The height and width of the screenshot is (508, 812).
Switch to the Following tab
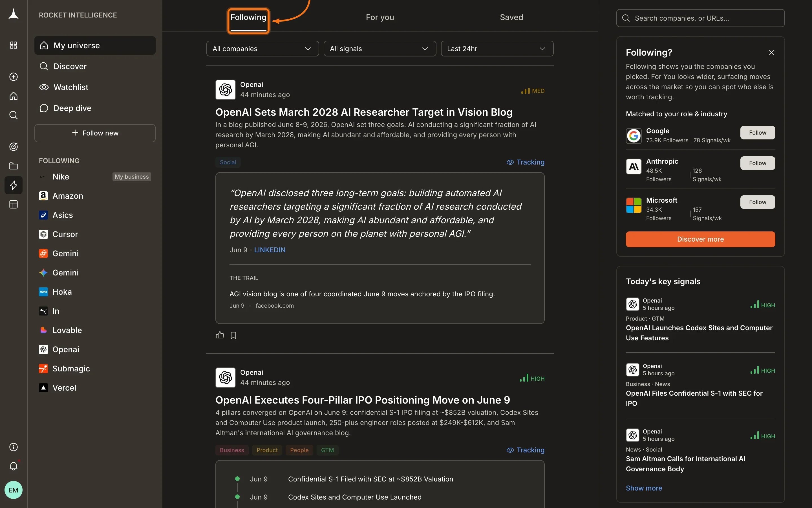(248, 17)
